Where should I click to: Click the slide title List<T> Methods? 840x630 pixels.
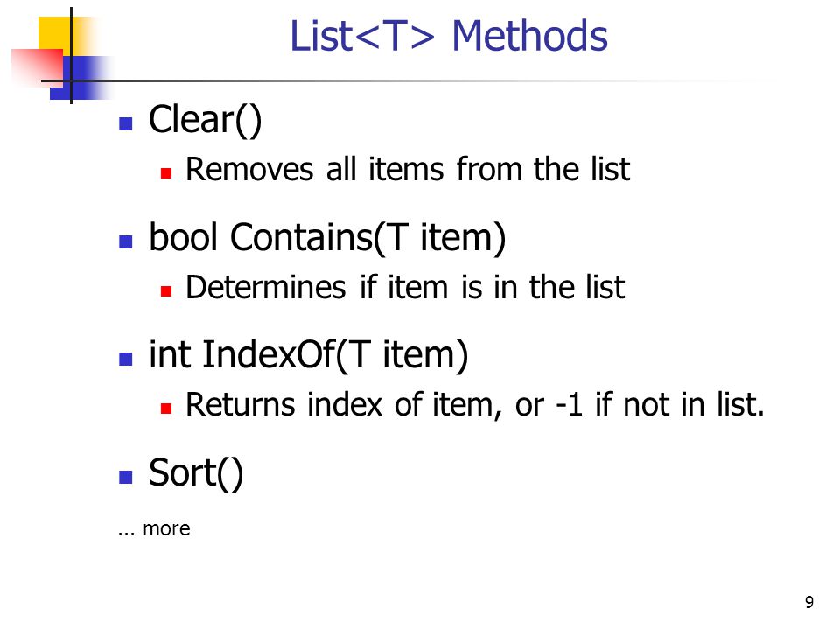pos(449,36)
